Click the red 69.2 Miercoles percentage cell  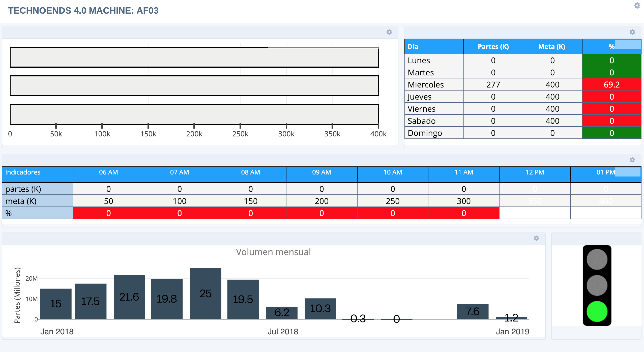[x=611, y=84]
